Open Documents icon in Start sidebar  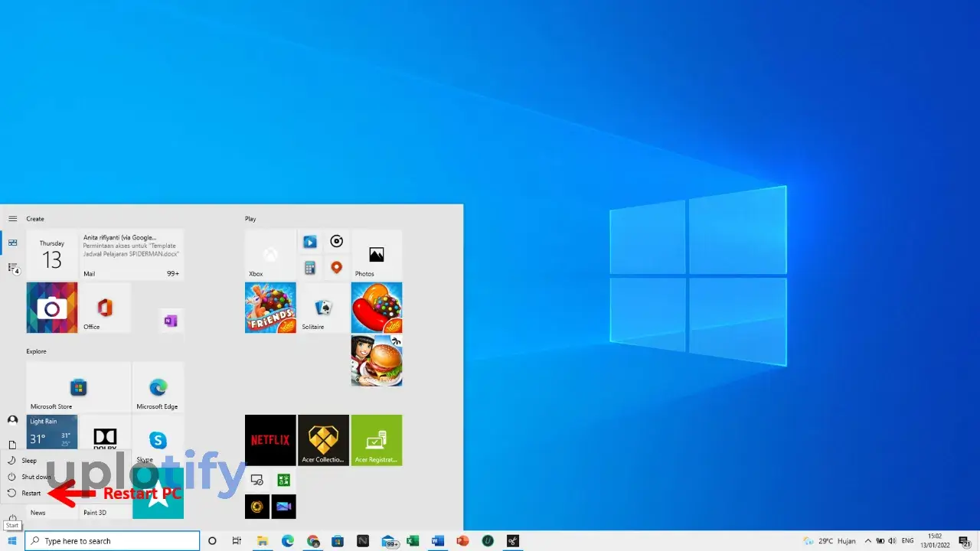[x=12, y=445]
